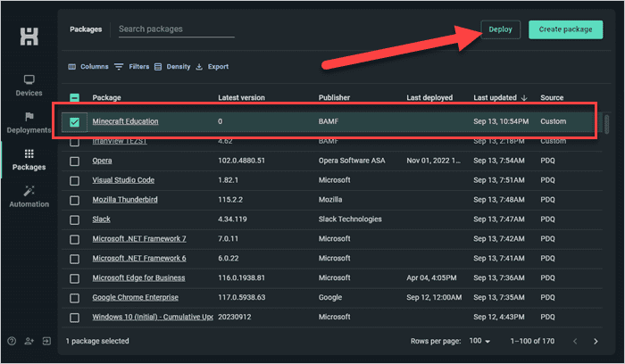The width and height of the screenshot is (625, 364).
Task: Click the Sep 12, 12:00AM deployed cell
Action: [434, 297]
